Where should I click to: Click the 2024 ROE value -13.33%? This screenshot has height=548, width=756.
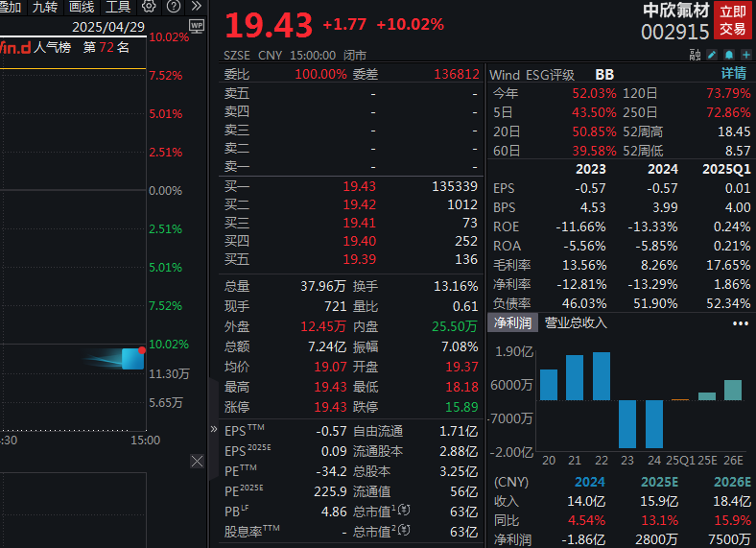click(652, 226)
